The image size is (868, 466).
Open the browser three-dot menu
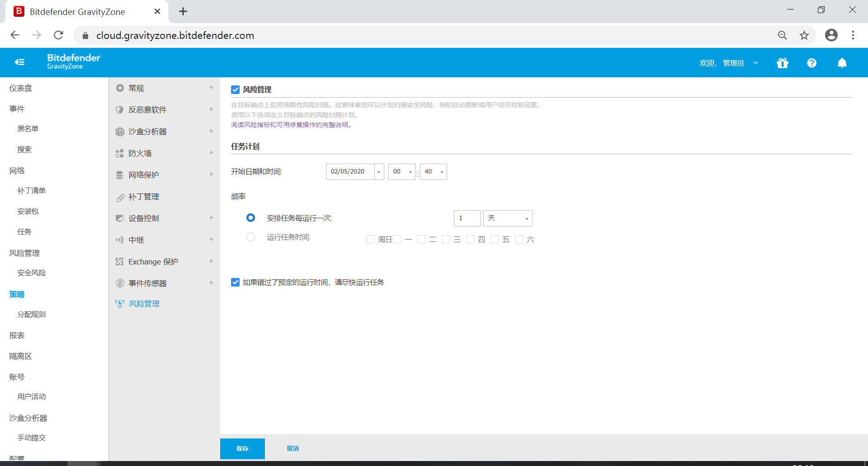point(853,35)
